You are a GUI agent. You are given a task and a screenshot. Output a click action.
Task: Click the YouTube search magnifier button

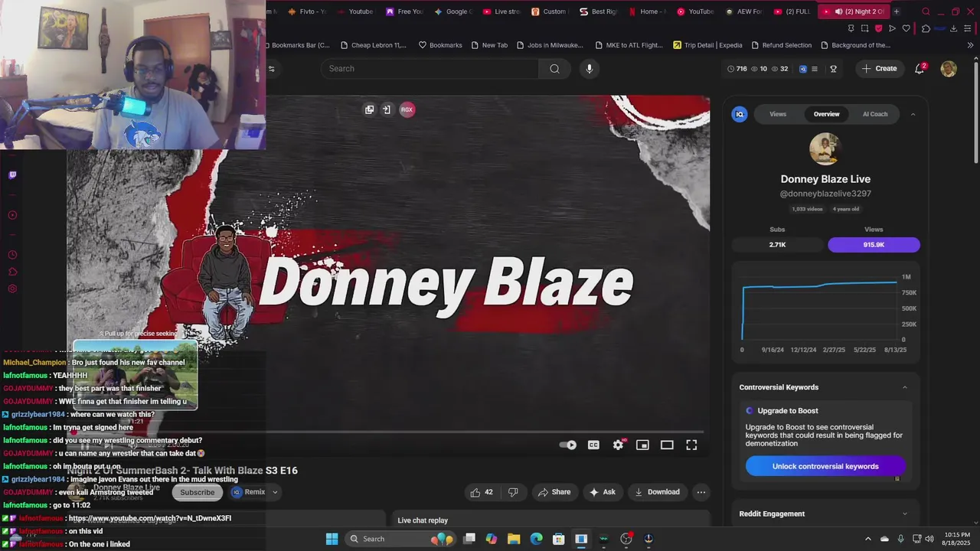[x=554, y=69]
